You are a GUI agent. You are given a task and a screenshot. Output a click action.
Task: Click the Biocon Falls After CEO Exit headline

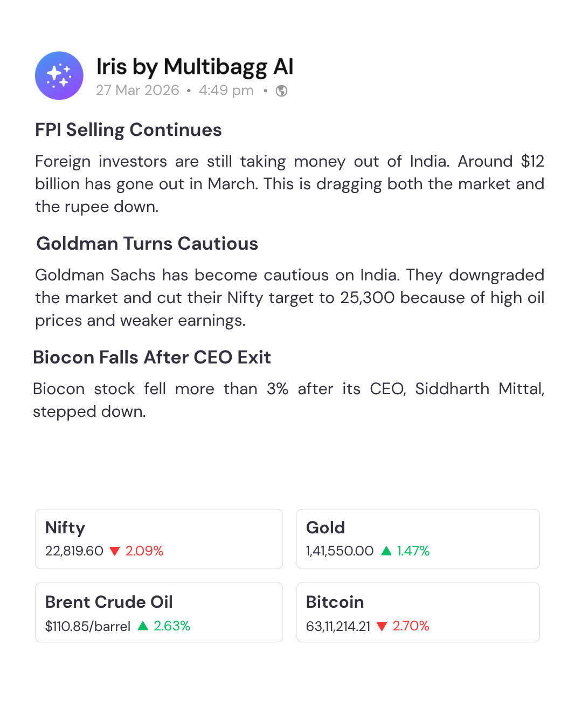[x=152, y=358]
